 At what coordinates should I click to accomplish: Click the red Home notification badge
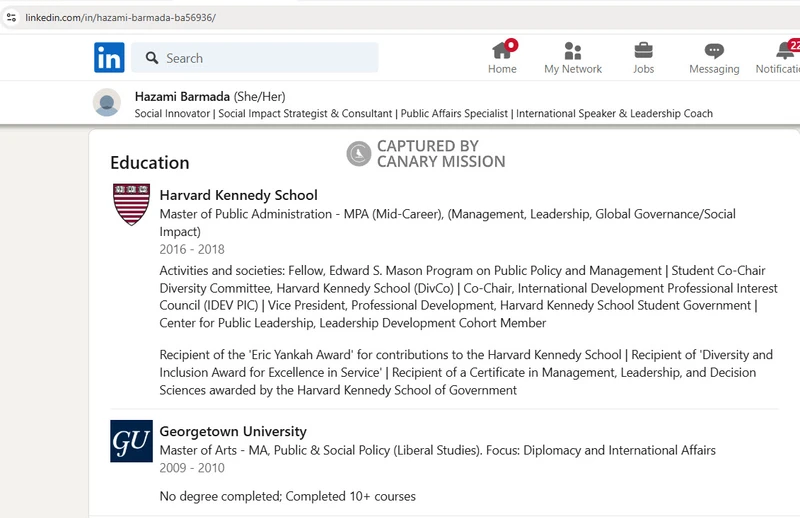[511, 45]
